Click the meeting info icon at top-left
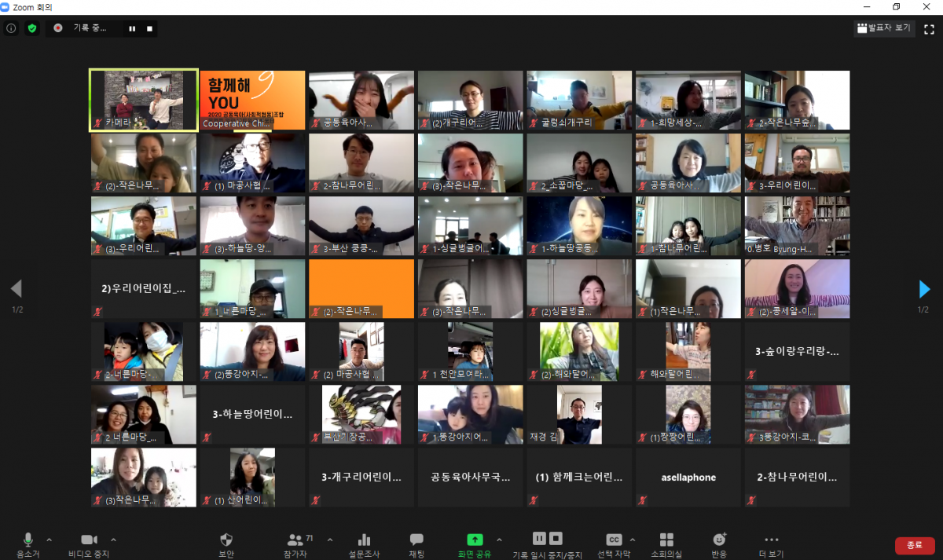 [x=11, y=28]
